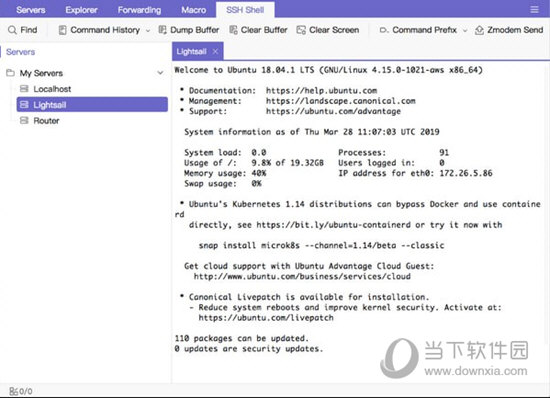Click the Dump Buffer label
The image size is (550, 398).
(195, 30)
